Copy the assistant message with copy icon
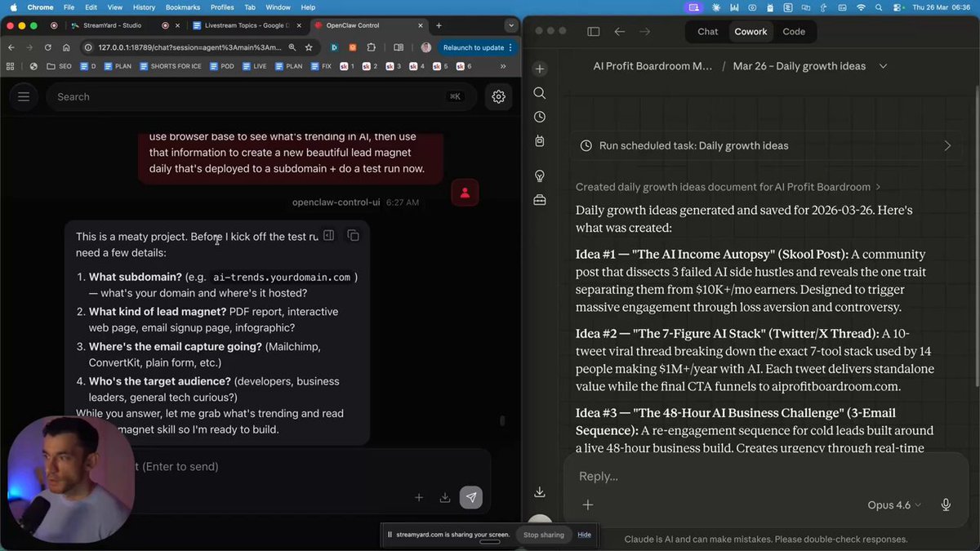This screenshot has width=980, height=551. (353, 236)
